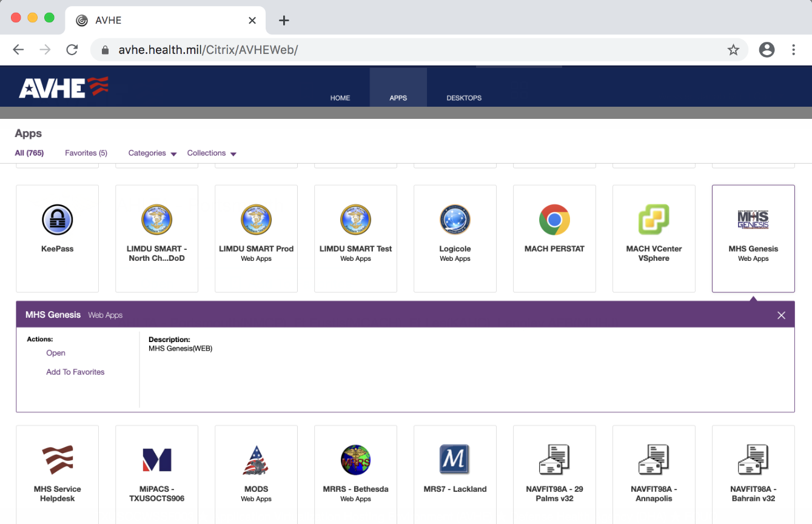Screen dimensions: 812x524
Task: Open NAVFIT98A - Bahrain v32 icon
Action: pos(753,460)
